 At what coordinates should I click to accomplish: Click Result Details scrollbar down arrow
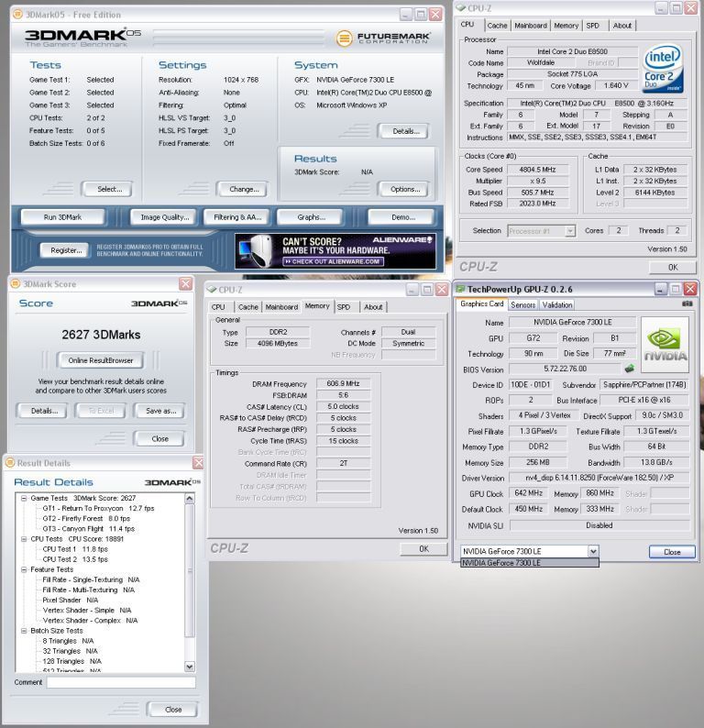(x=190, y=667)
